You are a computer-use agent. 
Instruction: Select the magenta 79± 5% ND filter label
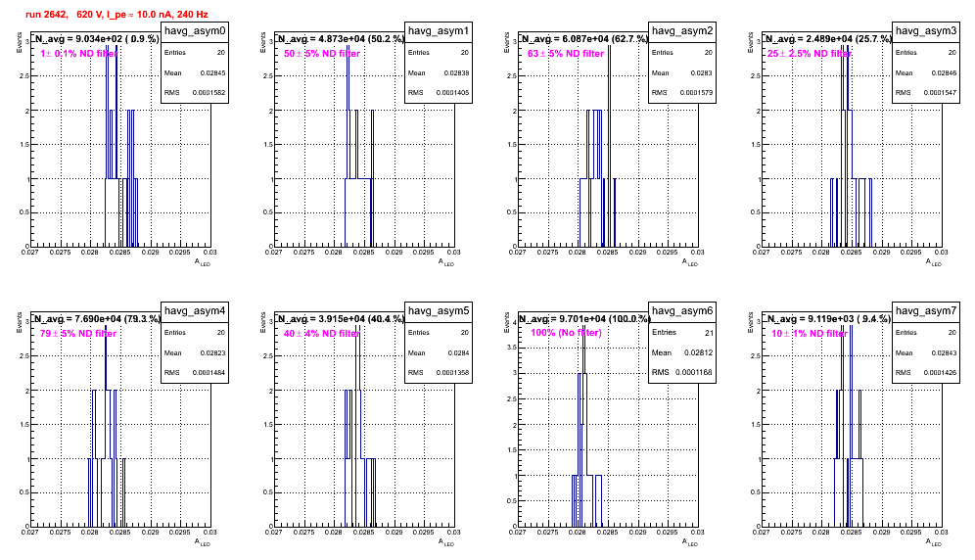coord(78,334)
